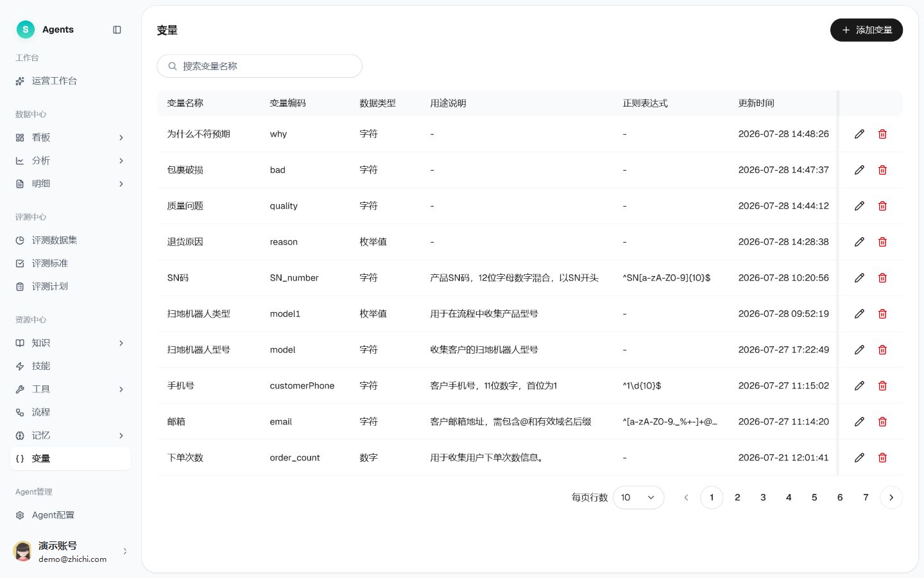Edit the 质量问题 variable row
Image resolution: width=924 pixels, height=578 pixels.
click(859, 206)
